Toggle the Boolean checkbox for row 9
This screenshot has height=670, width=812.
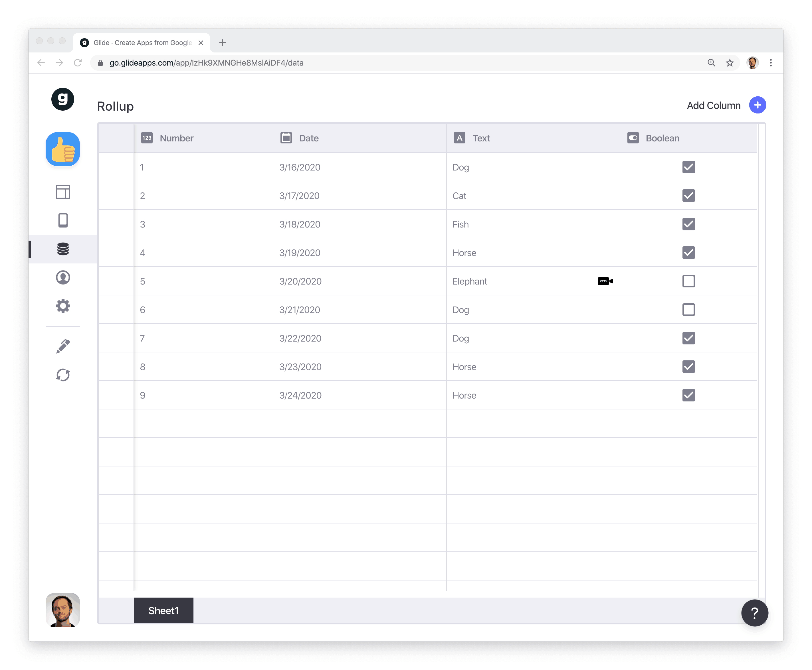pos(688,395)
